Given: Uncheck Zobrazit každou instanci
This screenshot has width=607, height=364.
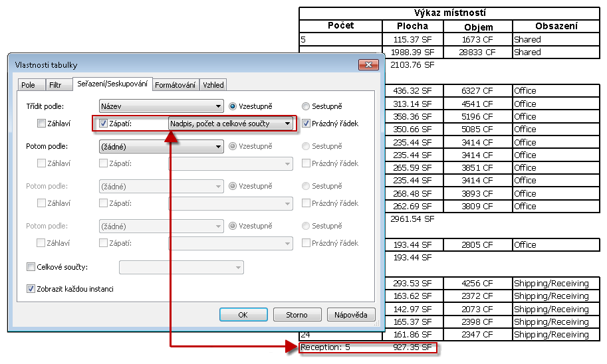Looking at the screenshot, I should coord(31,288).
